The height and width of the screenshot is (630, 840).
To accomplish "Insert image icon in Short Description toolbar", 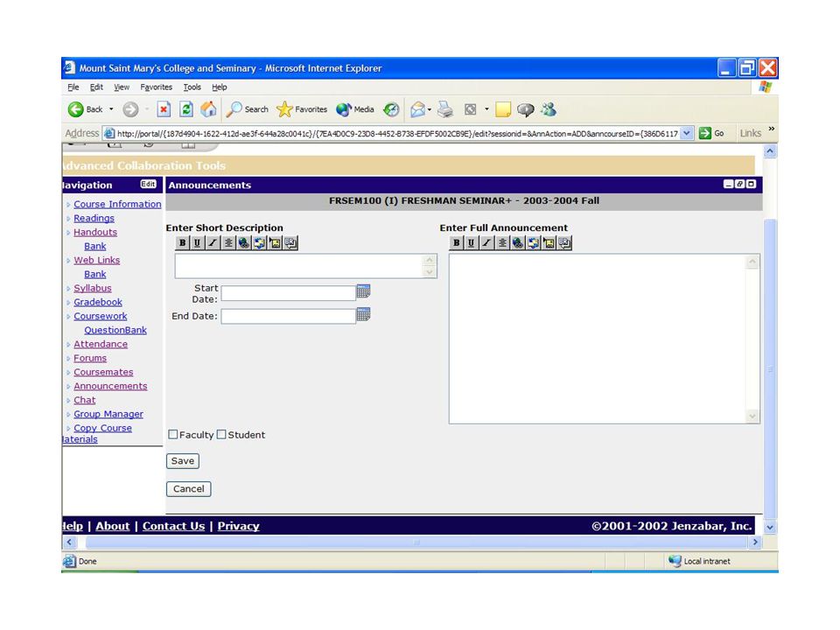I will pyautogui.click(x=275, y=242).
